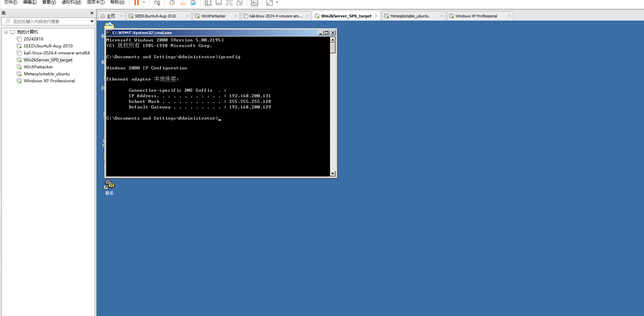Open the 虚拟机(M) menu

pyautogui.click(x=71, y=2)
